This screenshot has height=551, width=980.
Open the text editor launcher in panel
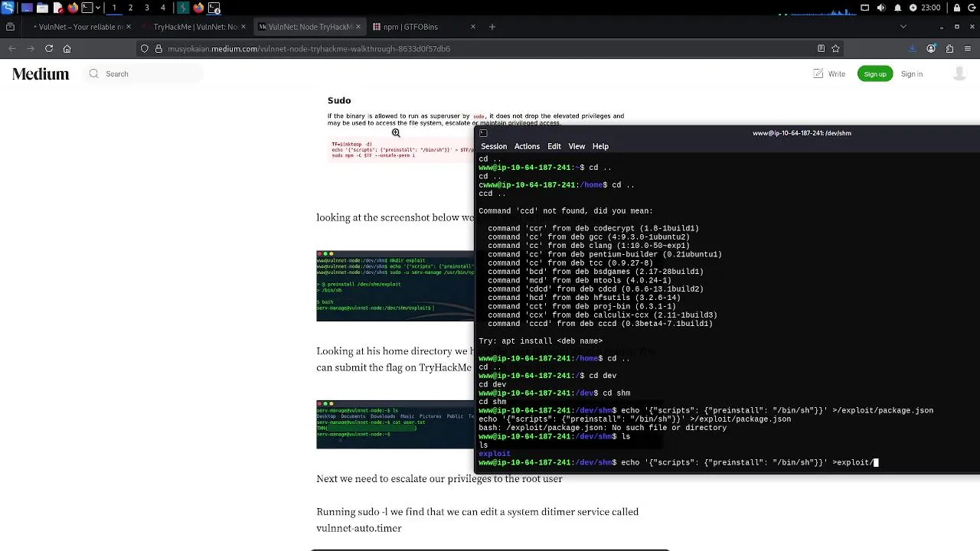(57, 8)
